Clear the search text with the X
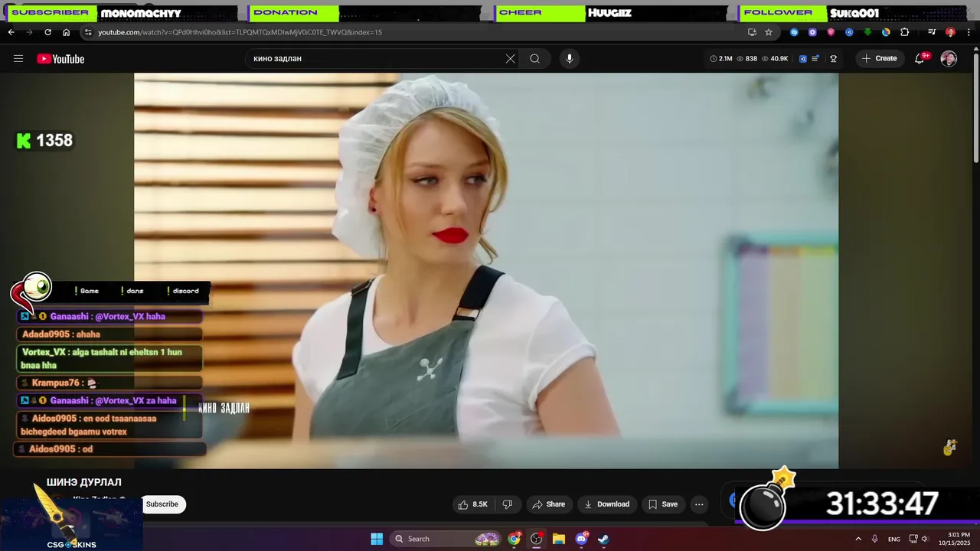The width and height of the screenshot is (980, 551). [x=511, y=59]
